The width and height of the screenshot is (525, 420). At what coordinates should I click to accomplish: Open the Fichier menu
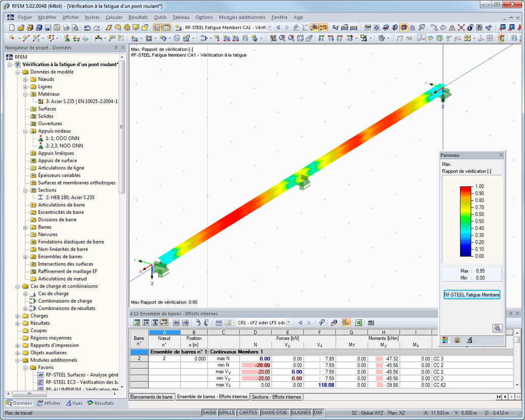tap(25, 18)
